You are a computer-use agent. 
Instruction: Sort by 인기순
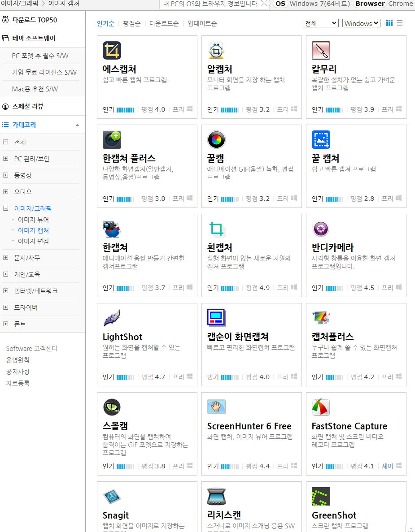(x=105, y=23)
